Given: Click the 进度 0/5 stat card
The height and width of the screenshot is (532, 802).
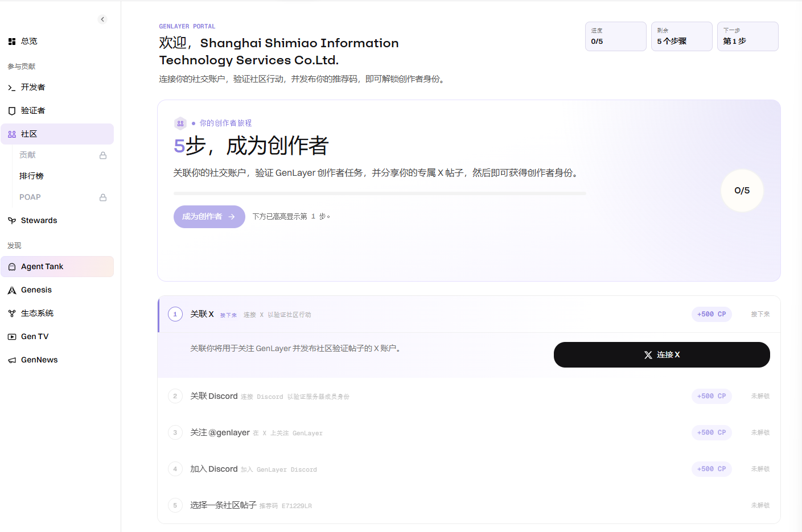Looking at the screenshot, I should pos(616,36).
